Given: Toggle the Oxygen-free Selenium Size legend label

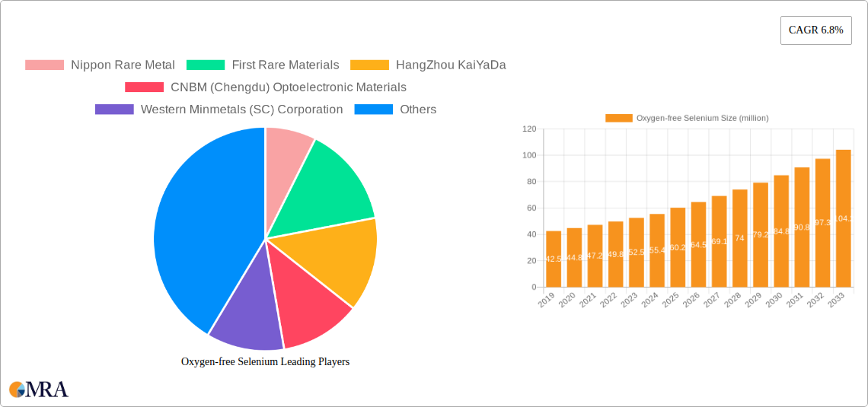Looking at the screenshot, I should click(703, 118).
